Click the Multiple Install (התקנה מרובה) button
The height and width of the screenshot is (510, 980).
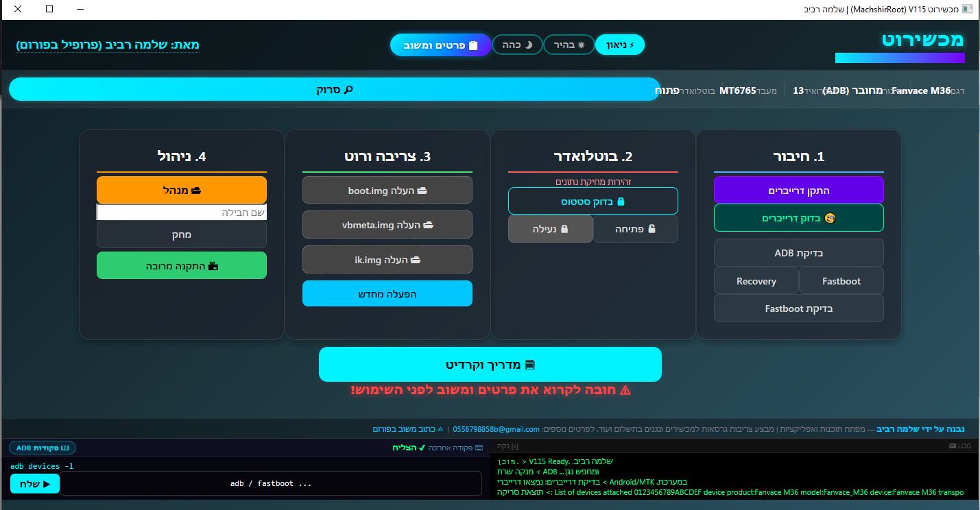coord(181,266)
